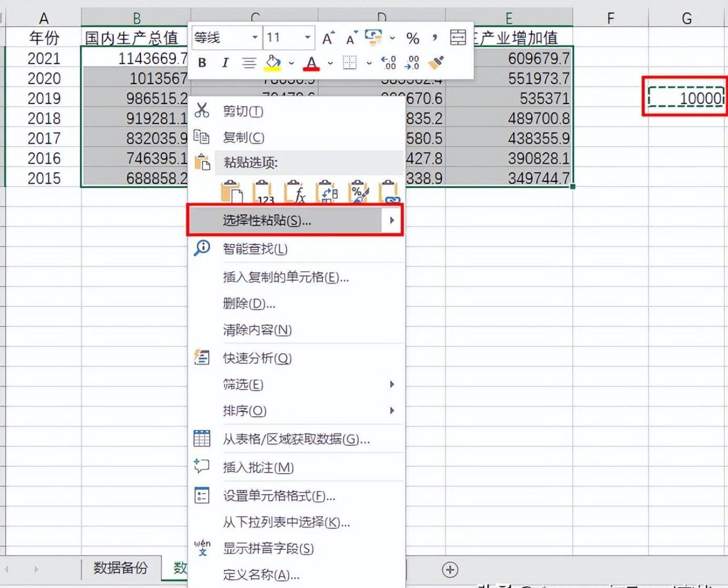Choose 显示拼音字段(S) menu item
The image size is (728, 588).
[x=296, y=548]
